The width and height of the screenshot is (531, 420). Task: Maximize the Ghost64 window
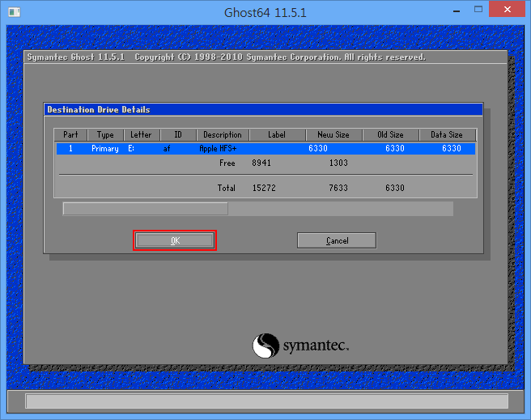[x=478, y=10]
